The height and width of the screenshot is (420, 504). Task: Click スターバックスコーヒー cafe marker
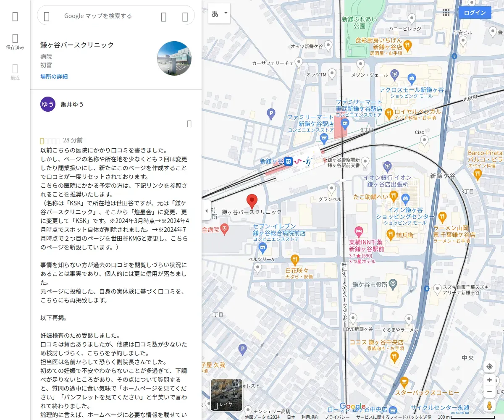[x=404, y=382]
